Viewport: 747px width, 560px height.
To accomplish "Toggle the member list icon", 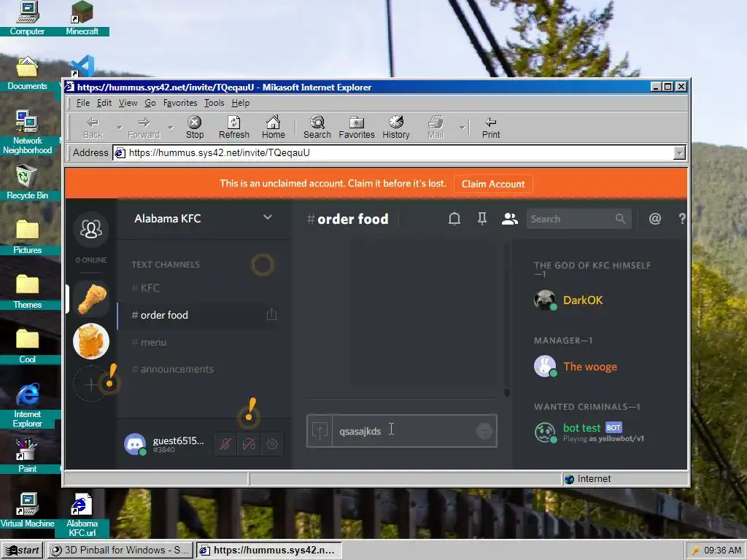I will pyautogui.click(x=509, y=219).
